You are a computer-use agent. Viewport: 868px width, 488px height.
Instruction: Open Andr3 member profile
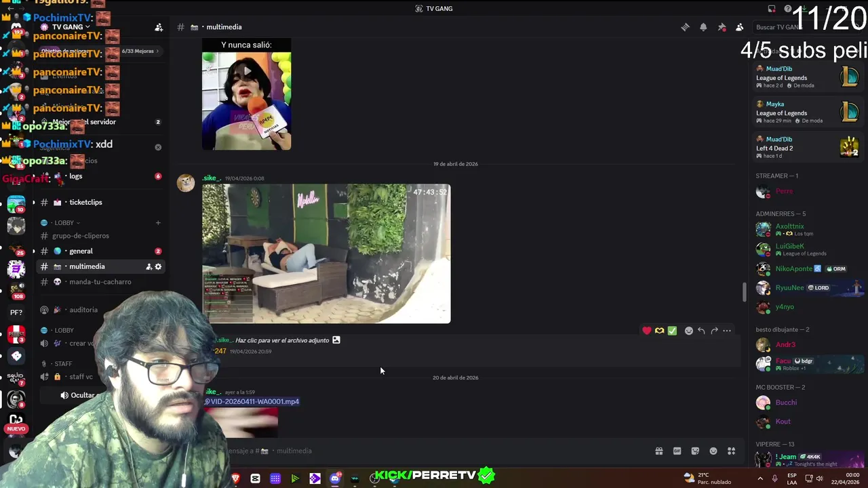tap(807, 344)
